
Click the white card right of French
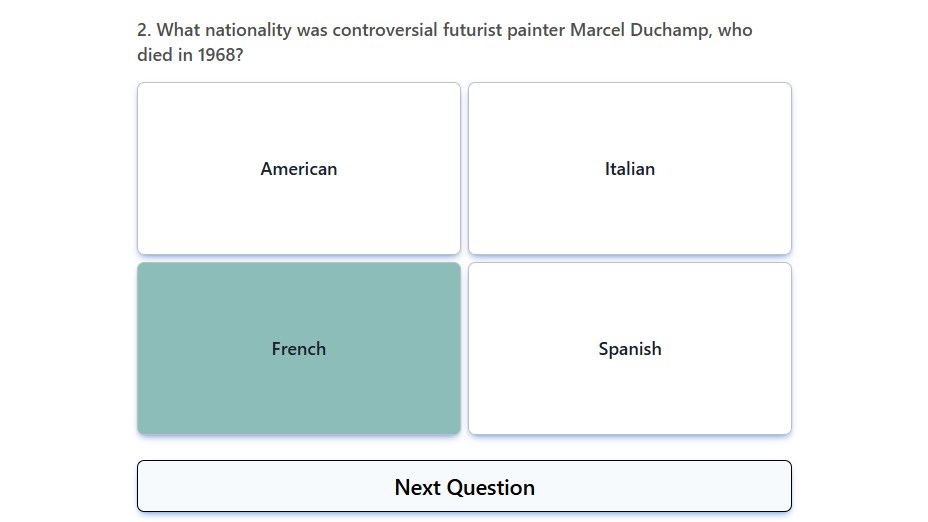coord(630,349)
